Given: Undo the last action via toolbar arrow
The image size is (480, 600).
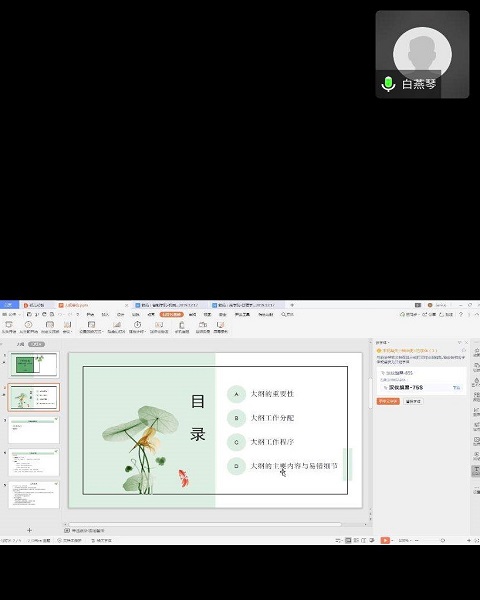Looking at the screenshot, I should coord(60,314).
